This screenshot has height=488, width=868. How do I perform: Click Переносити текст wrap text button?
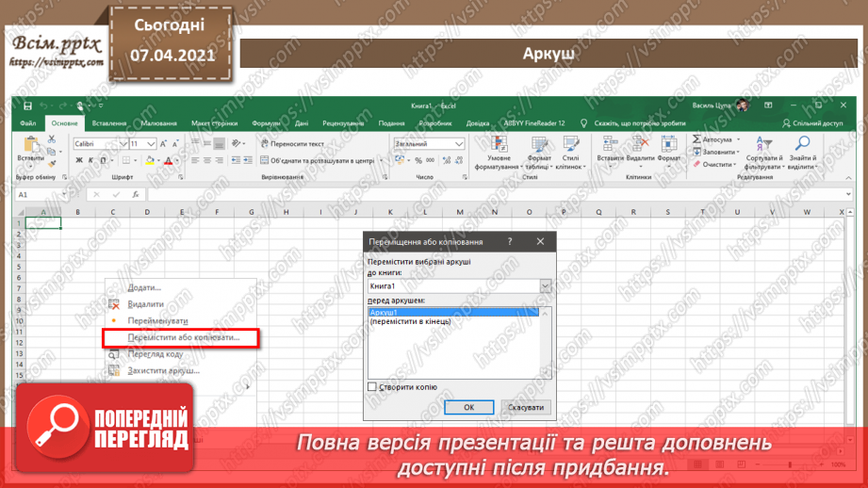click(x=292, y=144)
